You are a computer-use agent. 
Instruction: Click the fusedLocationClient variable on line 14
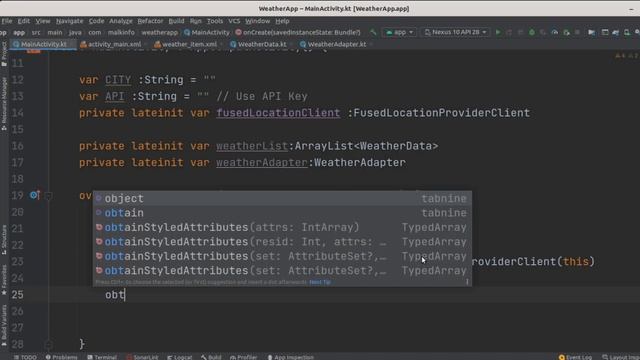(278, 113)
